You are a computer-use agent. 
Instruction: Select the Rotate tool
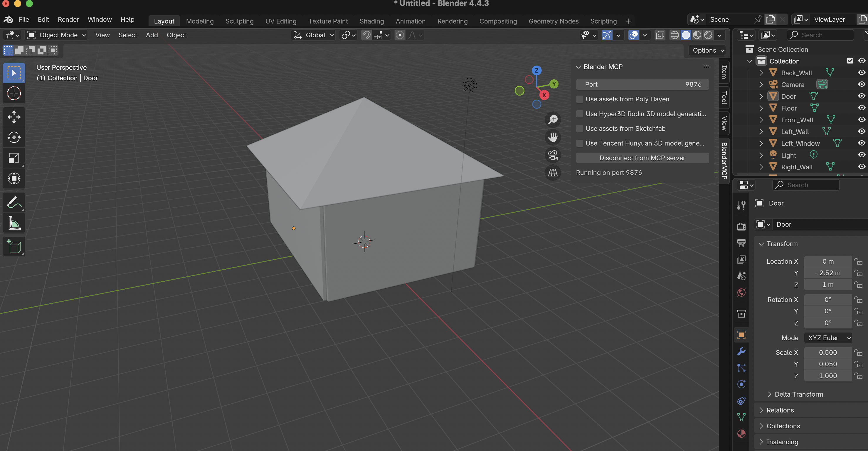click(14, 137)
